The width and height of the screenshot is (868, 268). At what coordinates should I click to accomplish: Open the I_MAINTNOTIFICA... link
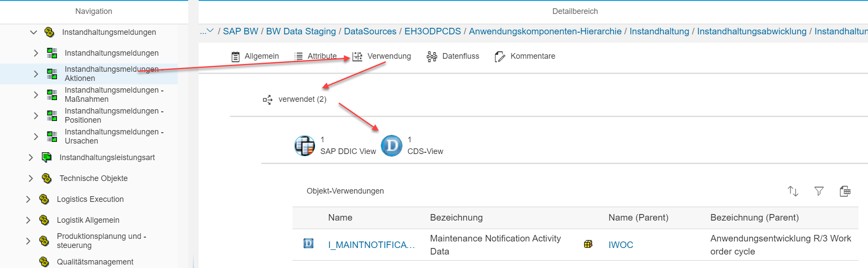371,245
